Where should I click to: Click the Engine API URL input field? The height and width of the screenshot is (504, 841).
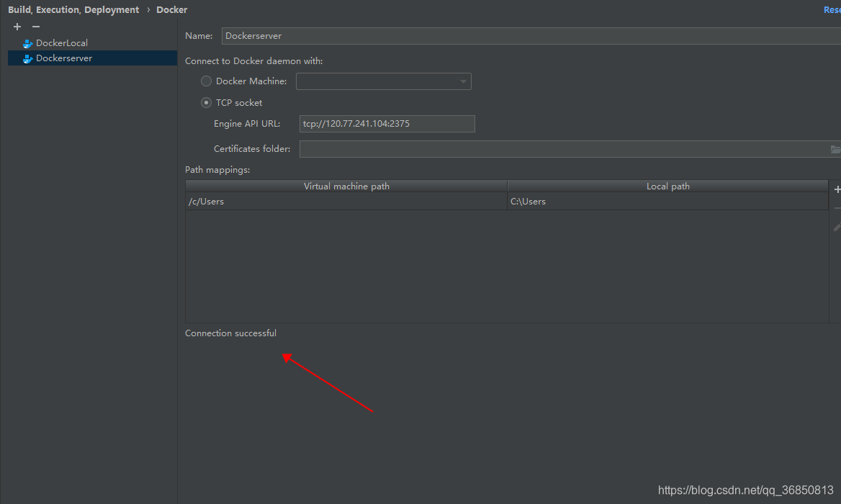[387, 123]
